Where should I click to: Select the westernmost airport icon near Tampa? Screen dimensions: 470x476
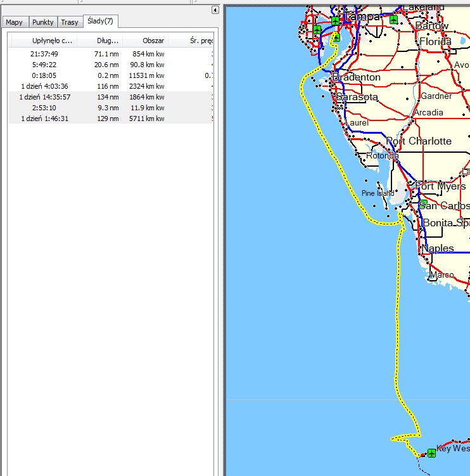click(x=317, y=30)
